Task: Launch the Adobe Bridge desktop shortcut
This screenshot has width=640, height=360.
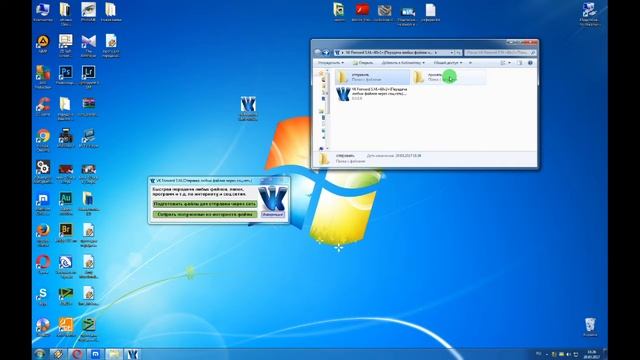Action: pos(65,233)
